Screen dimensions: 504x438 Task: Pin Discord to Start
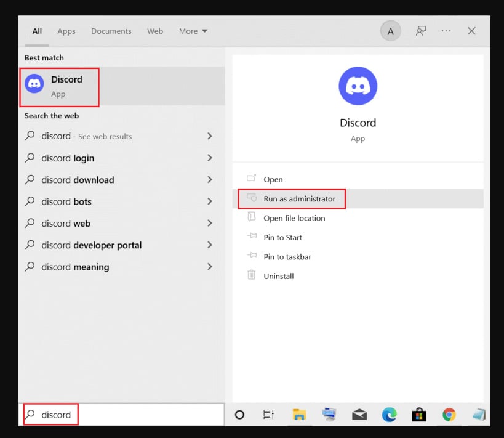tap(282, 237)
